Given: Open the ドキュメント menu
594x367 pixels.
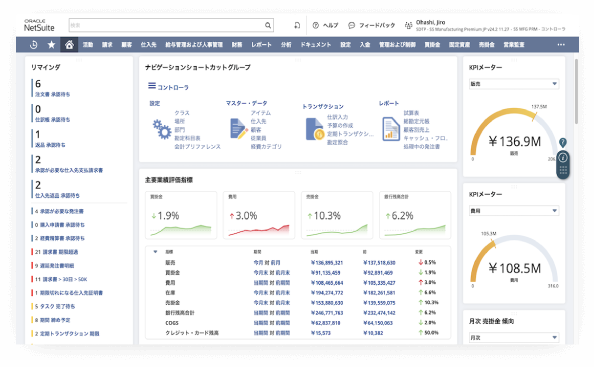Looking at the screenshot, I should [x=316, y=45].
